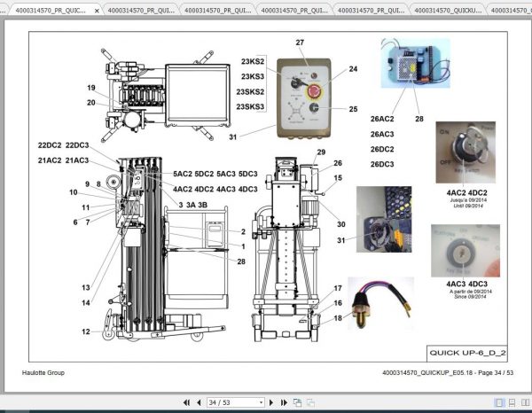Click part label 23KS2
The width and height of the screenshot is (532, 413).
click(253, 61)
